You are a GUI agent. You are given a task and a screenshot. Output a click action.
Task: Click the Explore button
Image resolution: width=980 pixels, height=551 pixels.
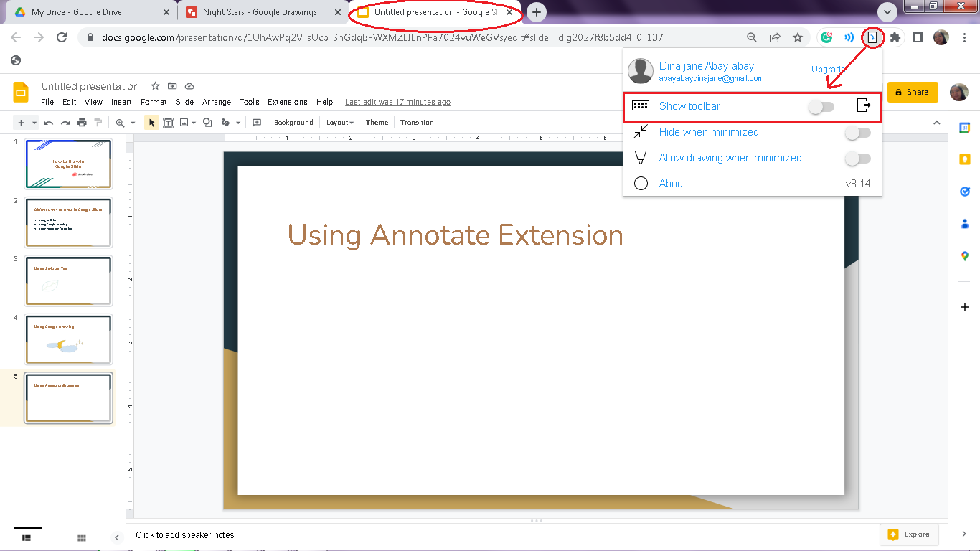pos(910,534)
